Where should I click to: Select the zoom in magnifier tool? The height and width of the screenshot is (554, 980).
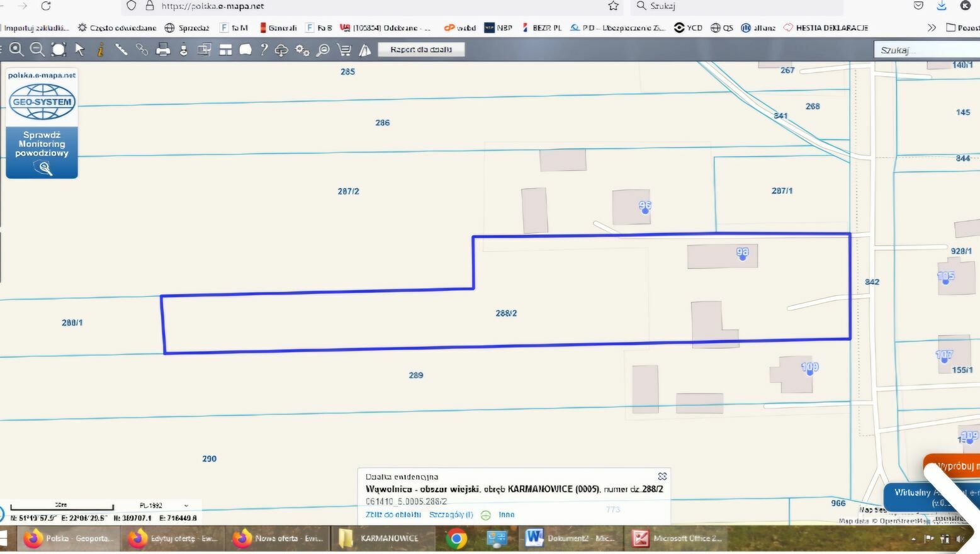[16, 50]
